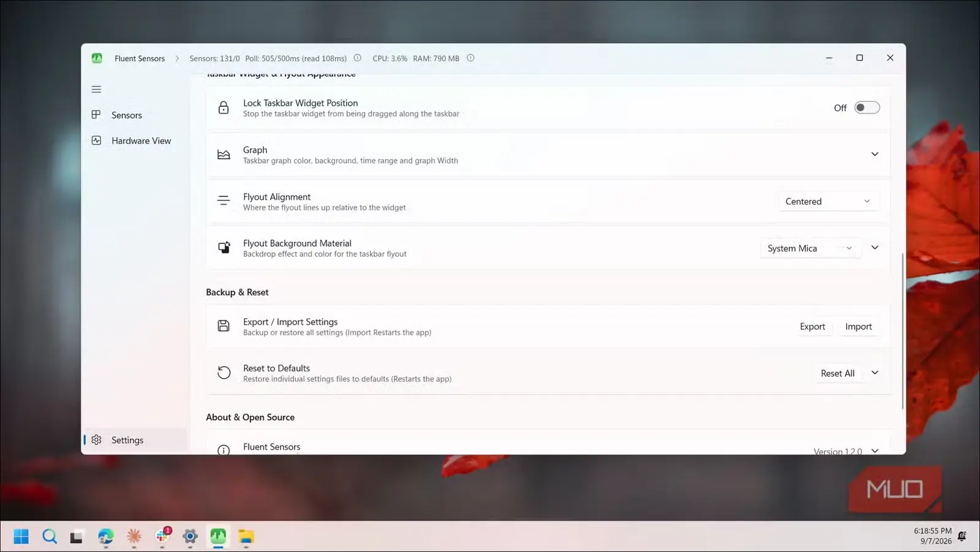This screenshot has width=980, height=552.
Task: Switch to Hardware View
Action: [135, 141]
